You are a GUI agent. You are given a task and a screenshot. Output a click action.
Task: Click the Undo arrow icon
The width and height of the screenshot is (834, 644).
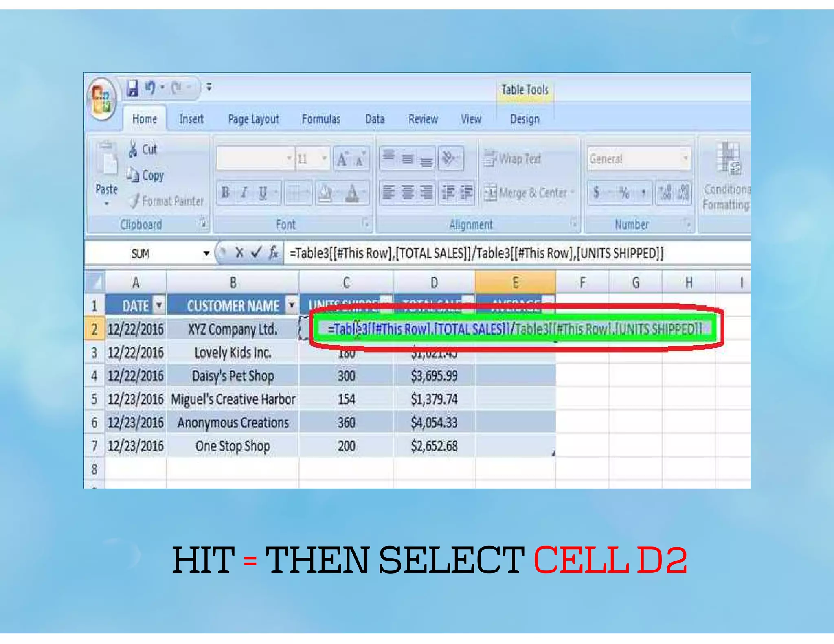(x=150, y=88)
